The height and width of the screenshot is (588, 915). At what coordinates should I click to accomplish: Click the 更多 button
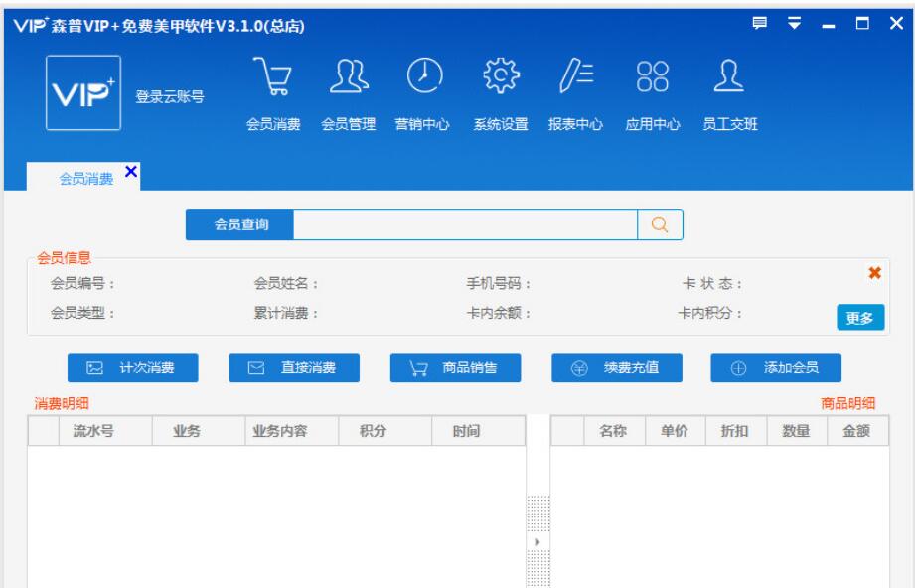[x=860, y=317]
